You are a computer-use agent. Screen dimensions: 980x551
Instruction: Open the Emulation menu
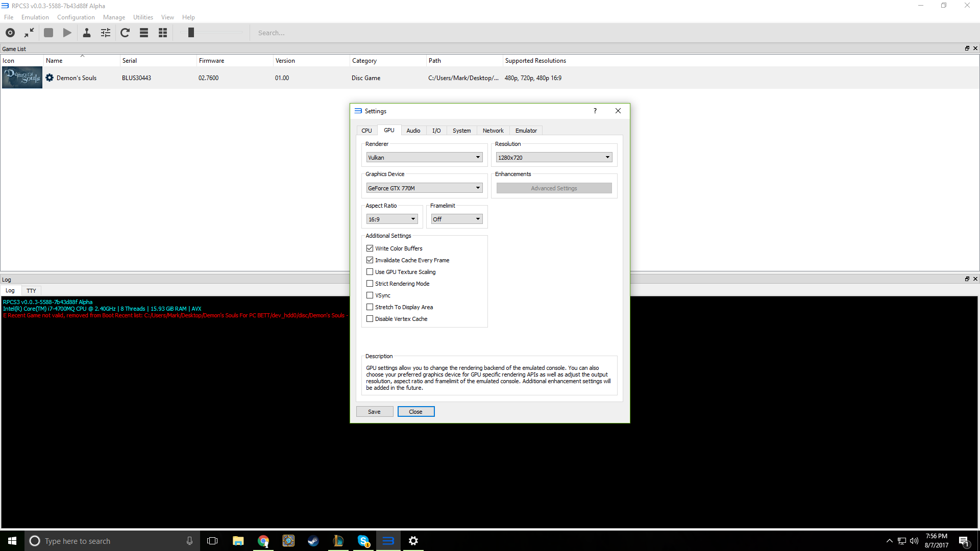tap(35, 17)
